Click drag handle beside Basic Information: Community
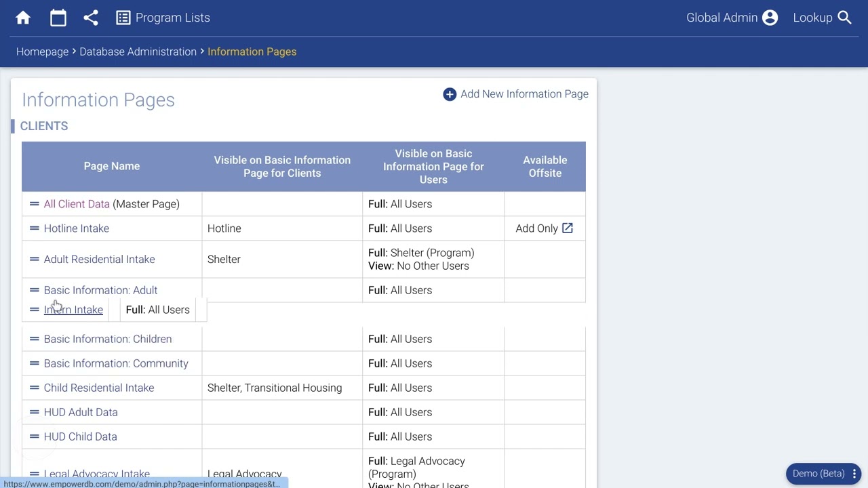Viewport: 868px width, 488px height. tap(34, 363)
